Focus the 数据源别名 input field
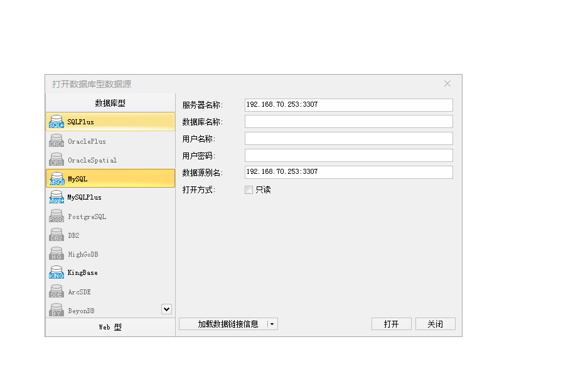This screenshot has width=588, height=391. coord(349,172)
